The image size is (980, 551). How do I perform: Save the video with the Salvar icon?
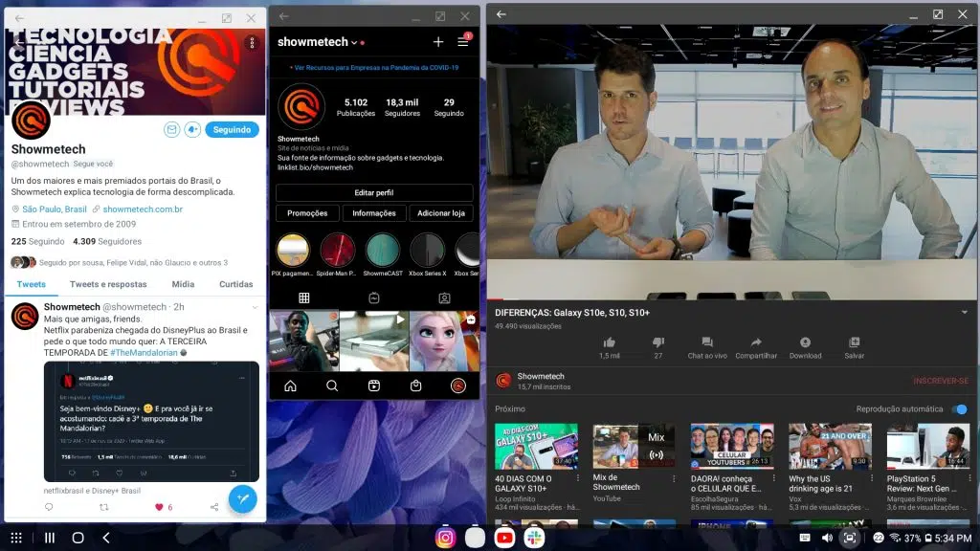pos(854,342)
